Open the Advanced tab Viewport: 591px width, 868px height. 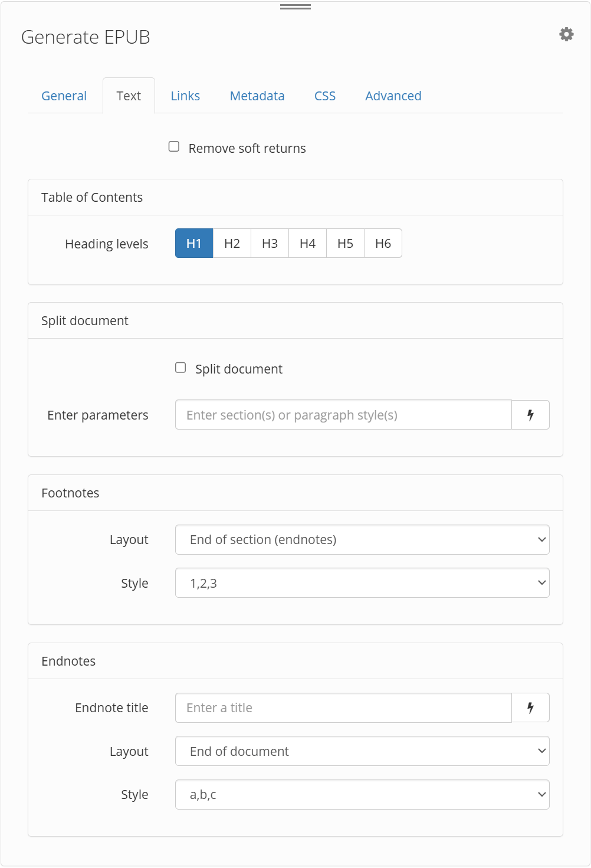pos(393,96)
